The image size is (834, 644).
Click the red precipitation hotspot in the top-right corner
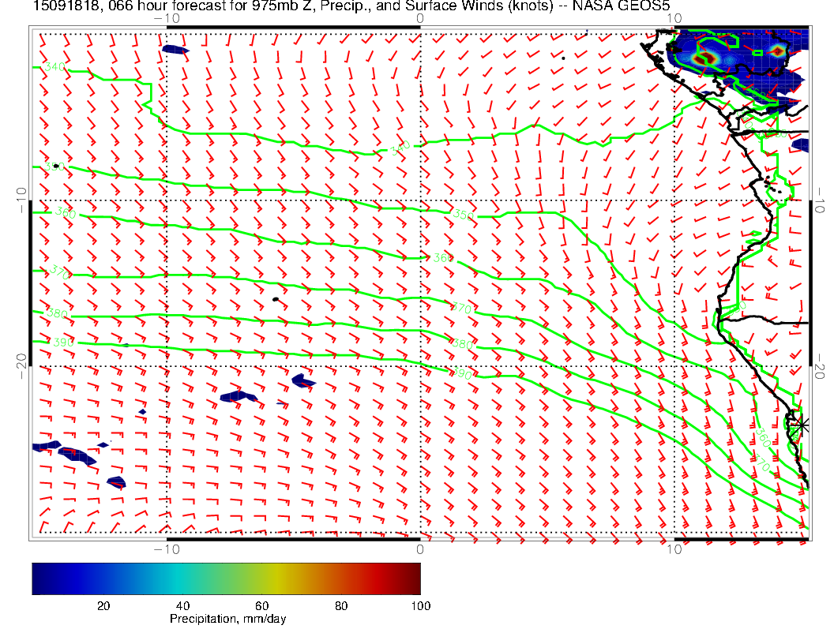pos(778,51)
